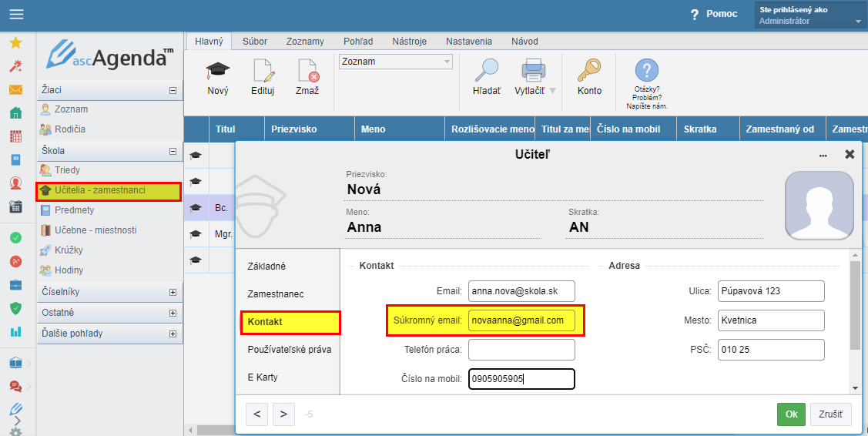Viewport: 868px width, 436px height.
Task: Switch to the Nastavenia ribbon tab
Action: (469, 42)
